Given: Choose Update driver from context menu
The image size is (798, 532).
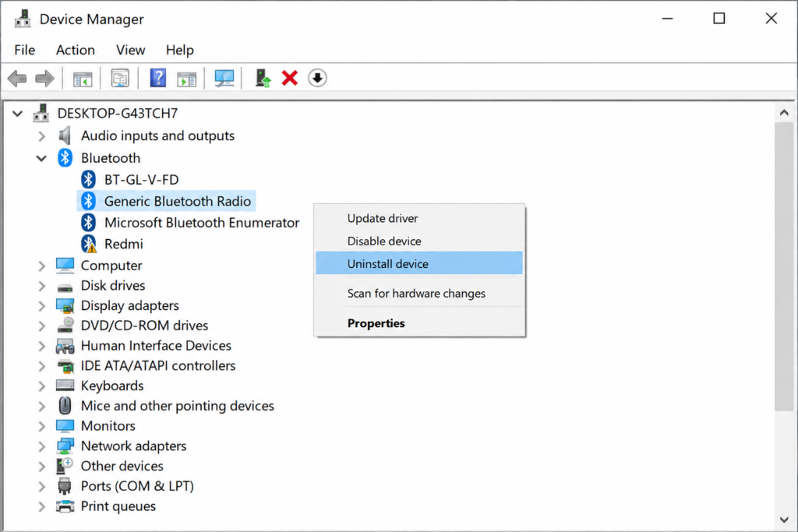Looking at the screenshot, I should (x=418, y=218).
